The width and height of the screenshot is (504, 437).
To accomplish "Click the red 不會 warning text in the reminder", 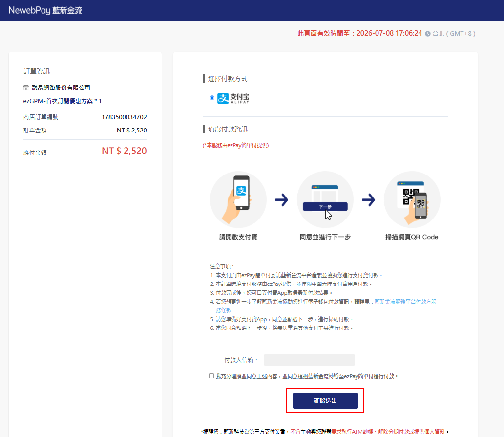I will pos(295,432).
